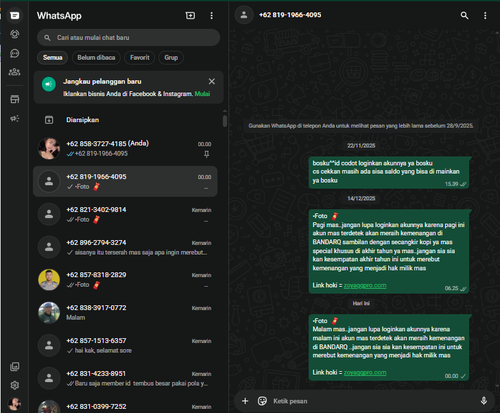
Task: Close the 'Jangkau pelanggan baru' banner
Action: click(x=212, y=81)
